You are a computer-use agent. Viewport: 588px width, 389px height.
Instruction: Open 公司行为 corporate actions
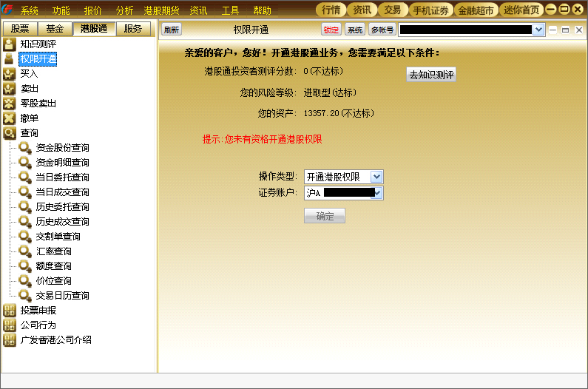click(38, 325)
